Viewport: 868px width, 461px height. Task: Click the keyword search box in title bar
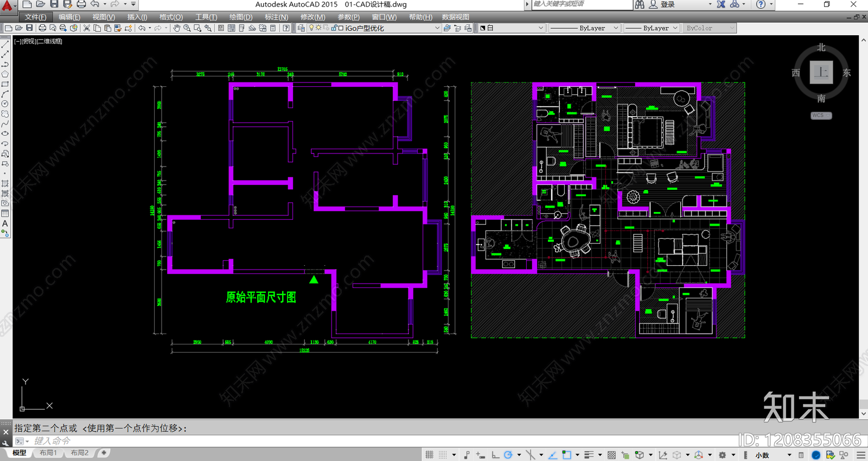(582, 4)
